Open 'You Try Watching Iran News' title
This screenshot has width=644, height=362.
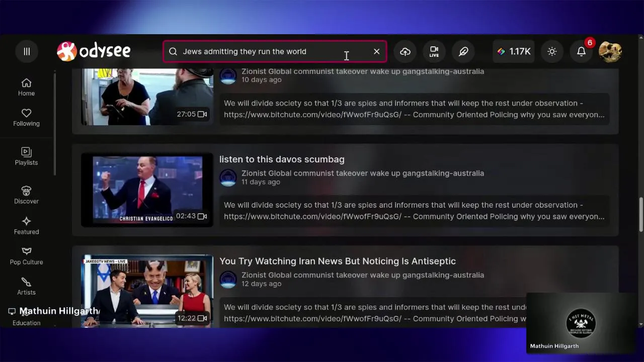point(338,261)
